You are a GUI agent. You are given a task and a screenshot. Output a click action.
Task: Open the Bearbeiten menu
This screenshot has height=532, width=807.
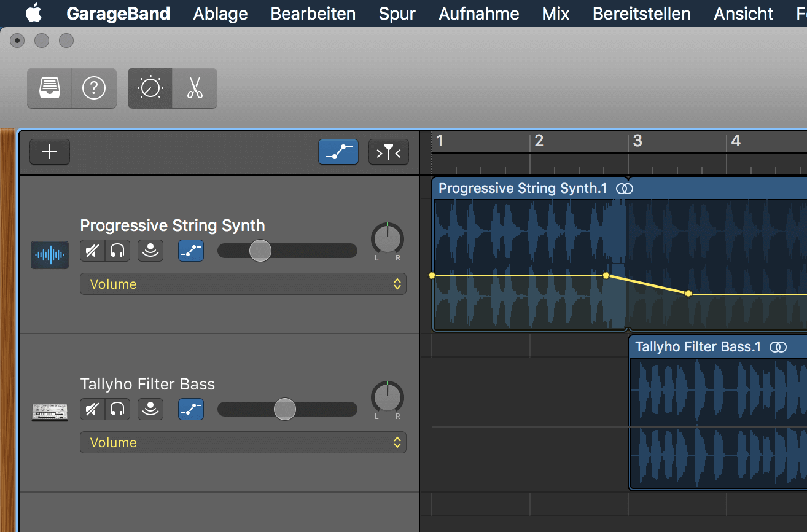[x=313, y=14]
